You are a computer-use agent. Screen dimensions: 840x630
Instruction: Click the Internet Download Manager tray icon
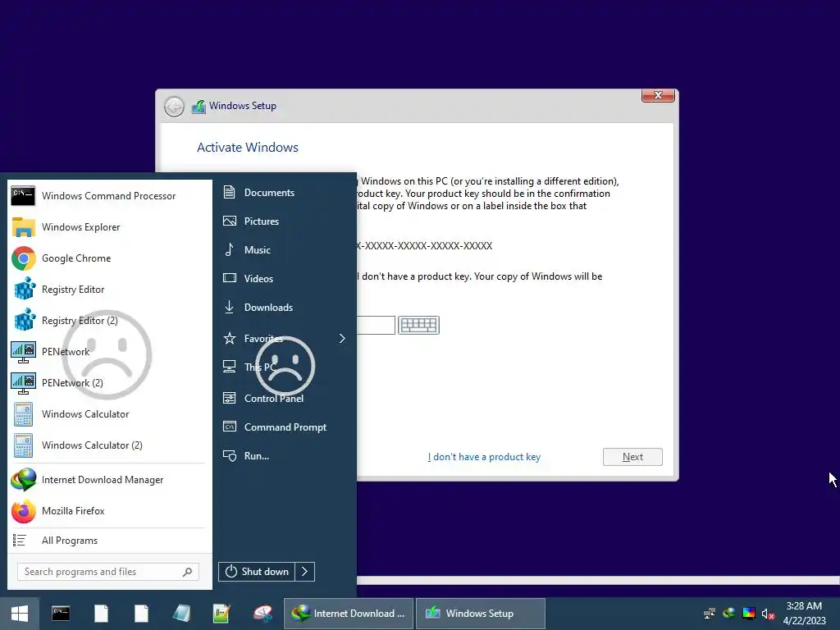pyautogui.click(x=729, y=614)
